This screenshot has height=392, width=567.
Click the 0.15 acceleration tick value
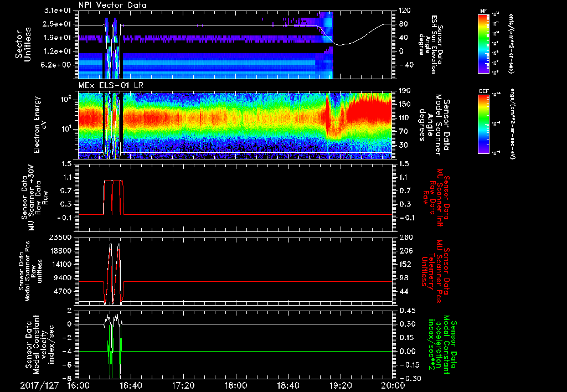point(407,338)
